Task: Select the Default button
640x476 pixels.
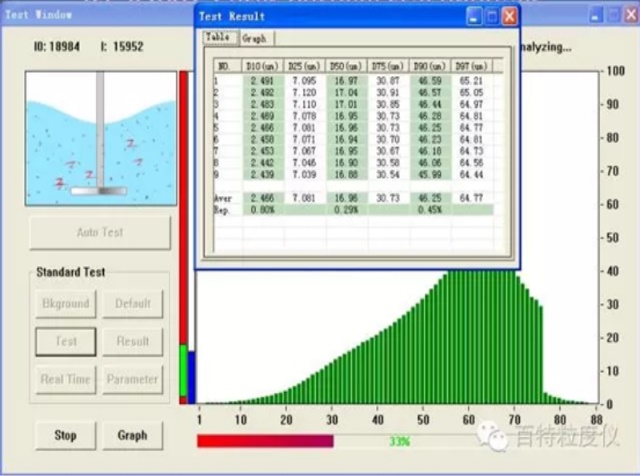Action: click(x=132, y=304)
